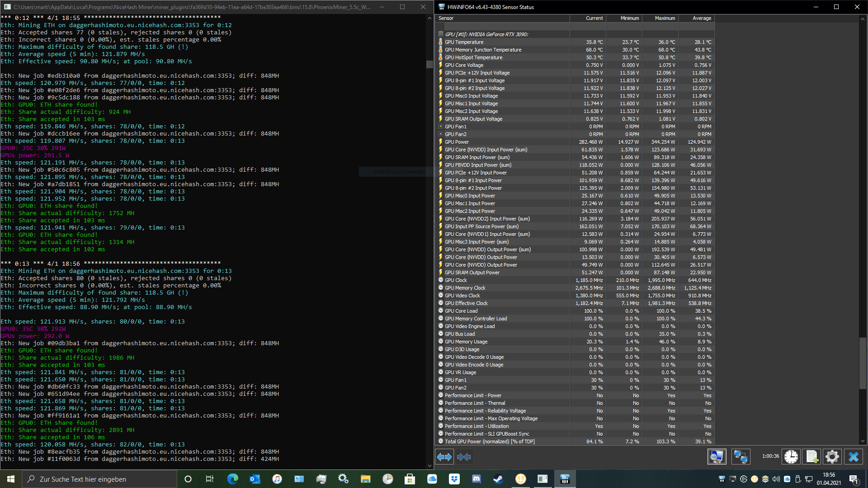The image size is (868, 488).
Task: Select the GPU Temperature sensor row
Action: tap(464, 42)
